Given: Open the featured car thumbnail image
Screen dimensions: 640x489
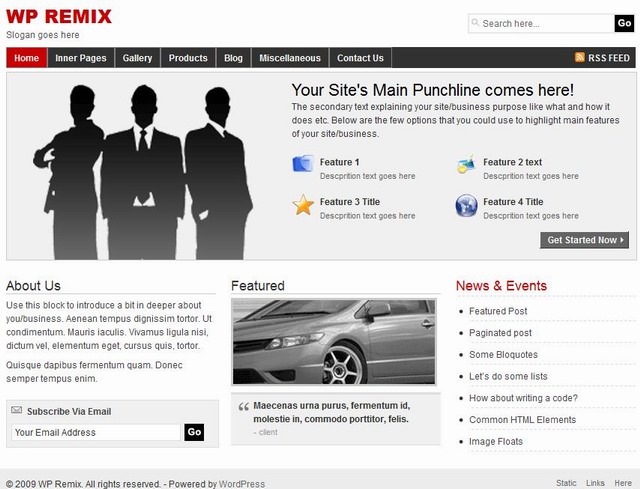Looking at the screenshot, I should (x=334, y=342).
